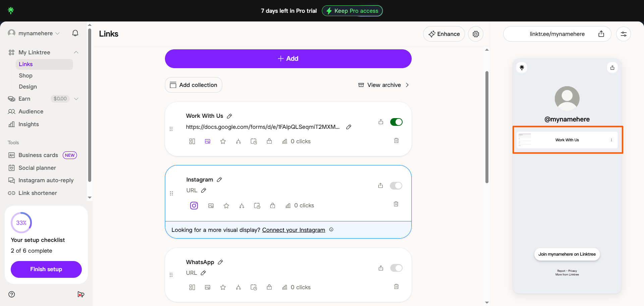
Task: Open layout options for Work With Us
Action: point(192,141)
